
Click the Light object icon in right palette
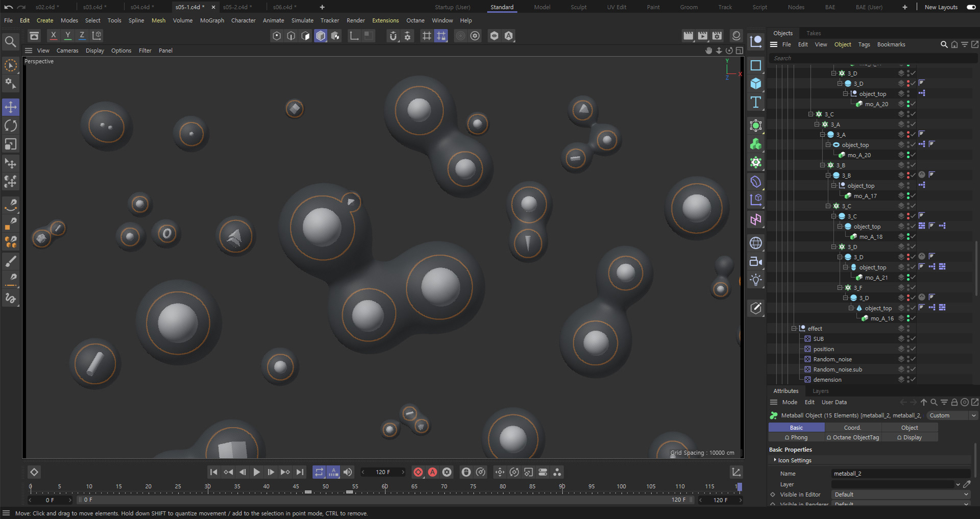pos(756,280)
